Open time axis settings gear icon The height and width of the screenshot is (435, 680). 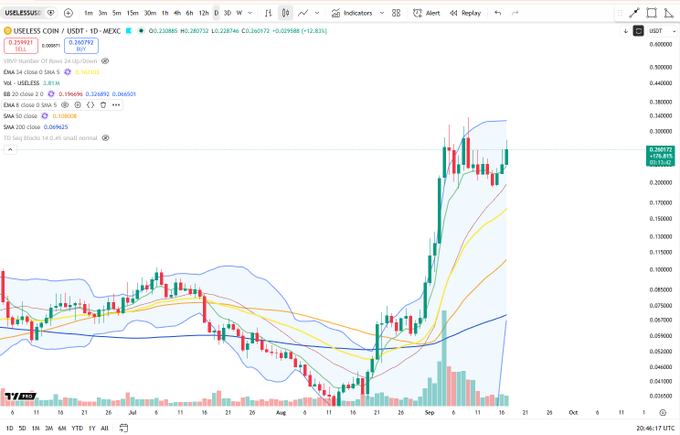[662, 412]
